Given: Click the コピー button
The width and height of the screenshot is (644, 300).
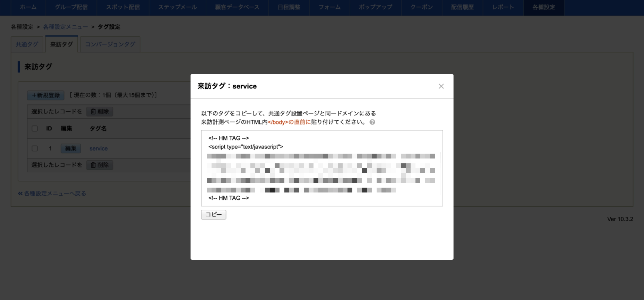Looking at the screenshot, I should (214, 215).
